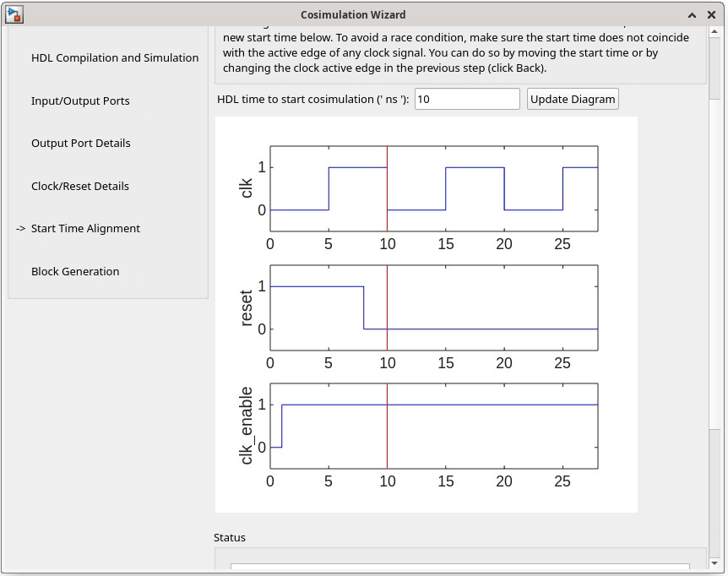Select the Input/Output Ports step

coord(80,101)
